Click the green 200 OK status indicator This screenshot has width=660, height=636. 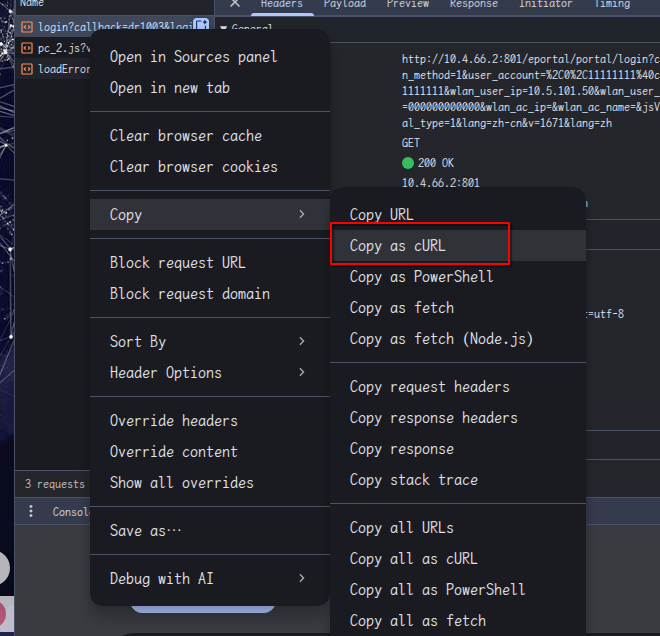[408, 163]
